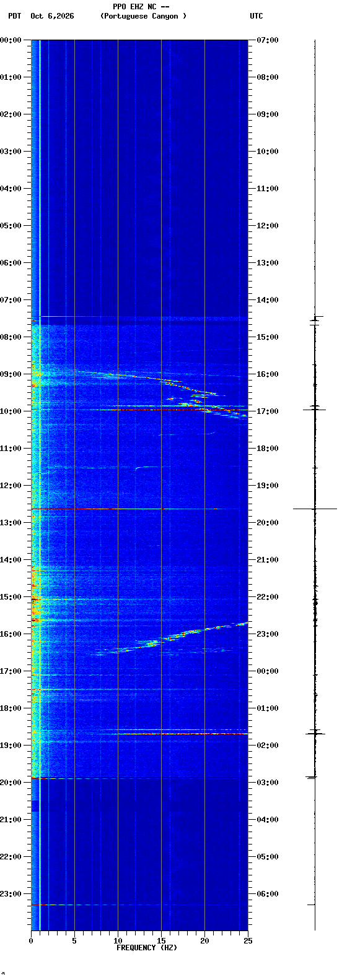Screen dimensions: 342x980
Task: Click '15:00' on the PDT time axis
Action: click(x=11, y=597)
